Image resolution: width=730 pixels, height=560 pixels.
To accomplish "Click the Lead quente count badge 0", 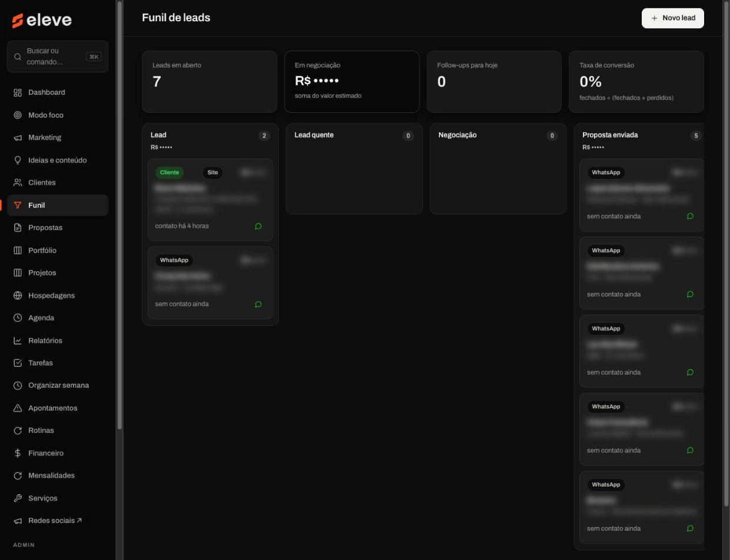I will [x=408, y=136].
